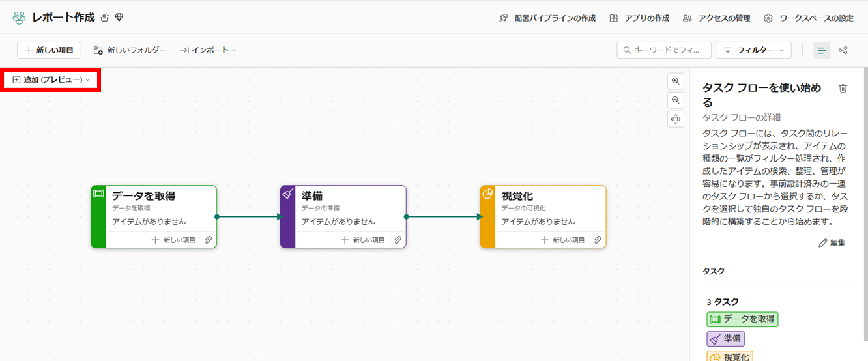Click the 3 タスク count label

click(723, 302)
